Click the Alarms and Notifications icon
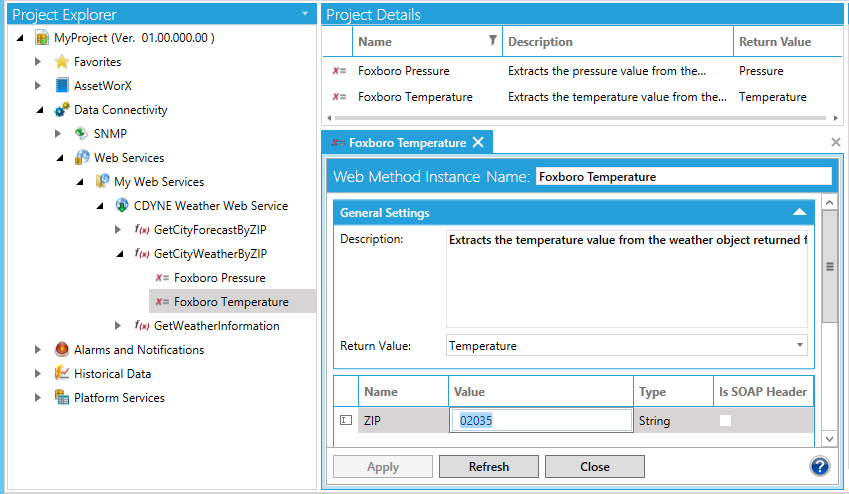The height and width of the screenshot is (494, 849). click(x=62, y=350)
